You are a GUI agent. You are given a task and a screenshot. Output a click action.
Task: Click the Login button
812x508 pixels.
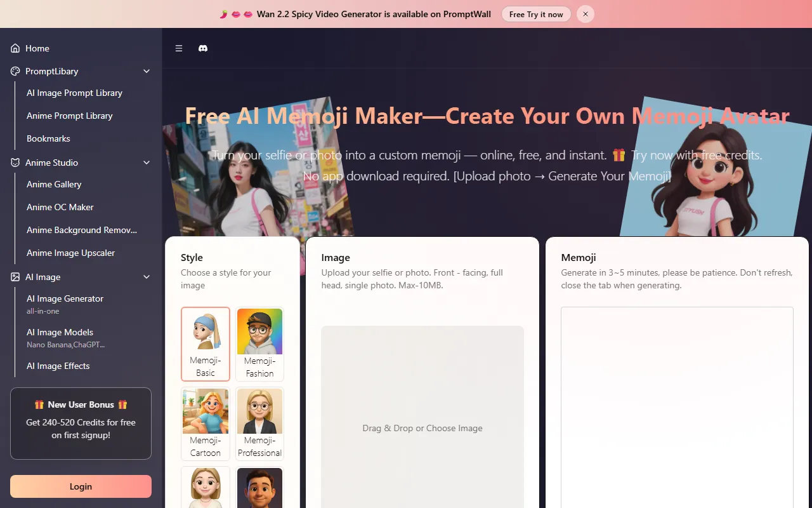click(x=81, y=486)
